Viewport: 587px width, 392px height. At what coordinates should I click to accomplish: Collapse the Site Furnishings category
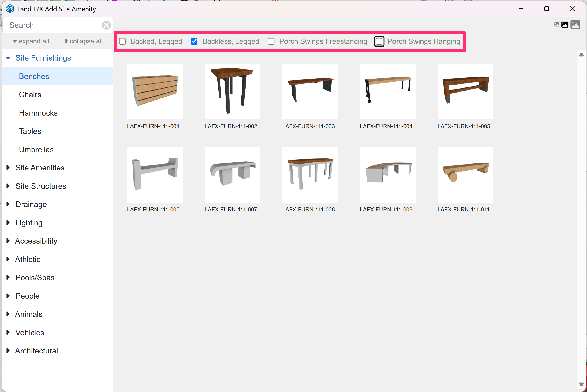click(x=8, y=58)
